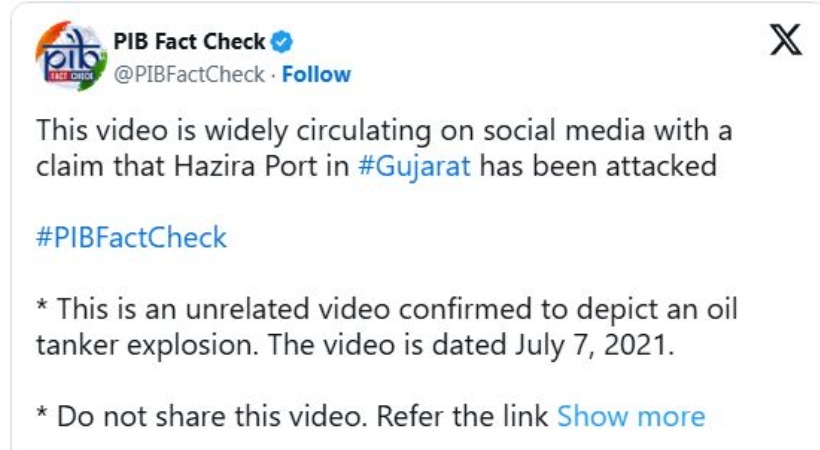The height and width of the screenshot is (450, 820).
Task: Expand the tweet with Show more
Action: 631,417
